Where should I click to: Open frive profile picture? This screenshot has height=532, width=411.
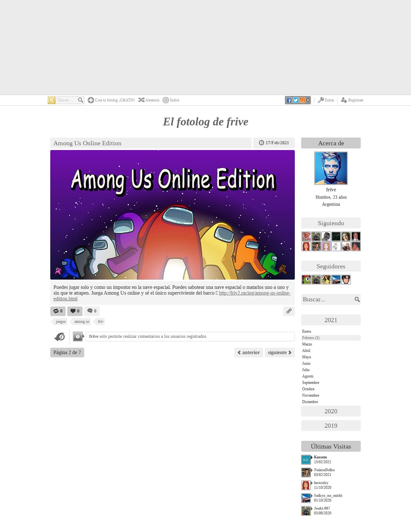pyautogui.click(x=331, y=168)
